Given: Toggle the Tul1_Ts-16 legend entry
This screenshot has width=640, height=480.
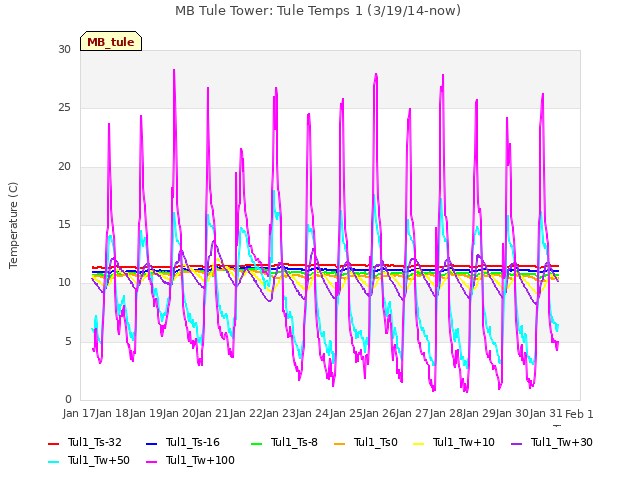Looking at the screenshot, I should pyautogui.click(x=183, y=442).
